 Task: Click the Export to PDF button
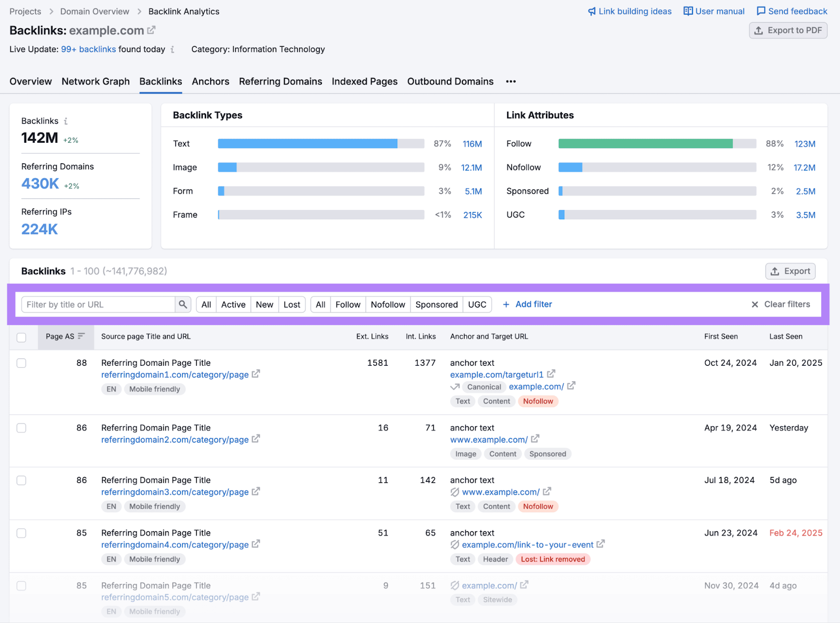787,30
